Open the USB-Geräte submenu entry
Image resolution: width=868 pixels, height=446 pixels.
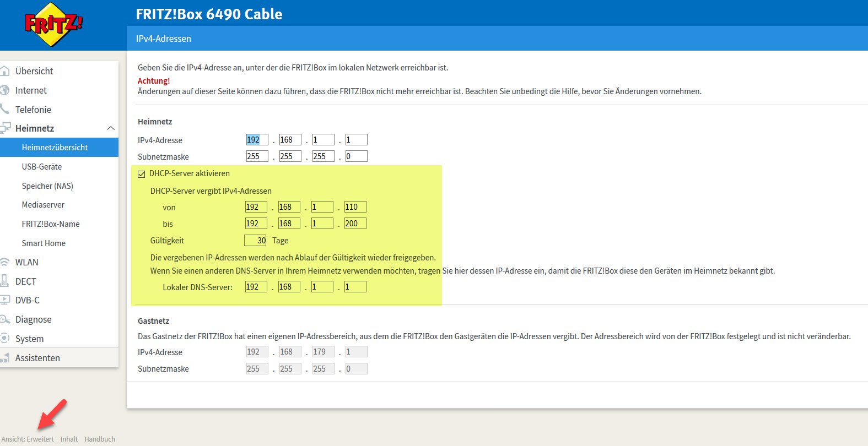pos(42,167)
